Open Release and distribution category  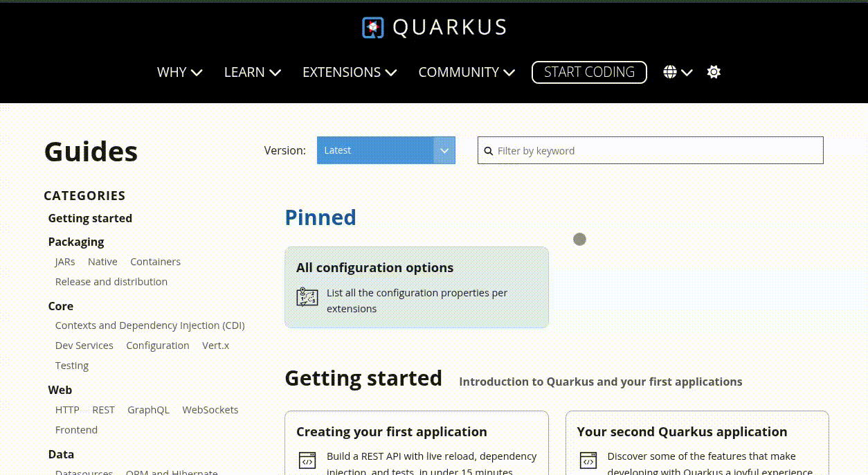pos(111,282)
